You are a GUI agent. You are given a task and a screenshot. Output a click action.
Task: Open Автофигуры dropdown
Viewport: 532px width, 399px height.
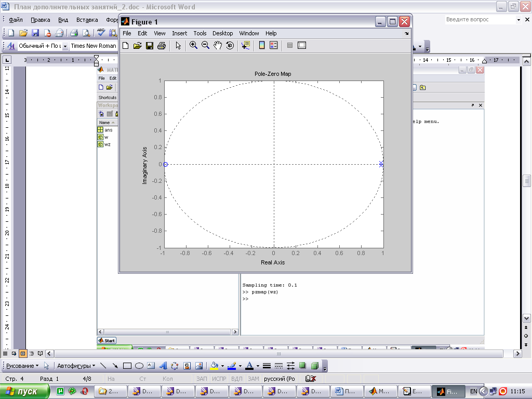coord(76,366)
